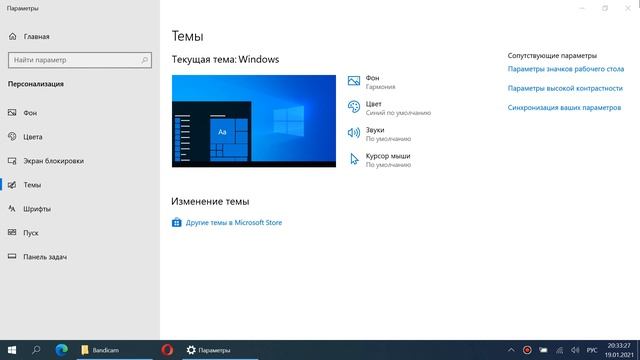Open taskbar search
Screen dimensions: 640x360
click(36, 350)
